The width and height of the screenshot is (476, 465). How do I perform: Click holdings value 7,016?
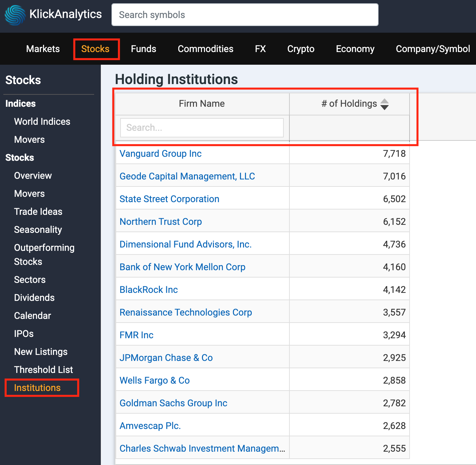click(x=394, y=176)
